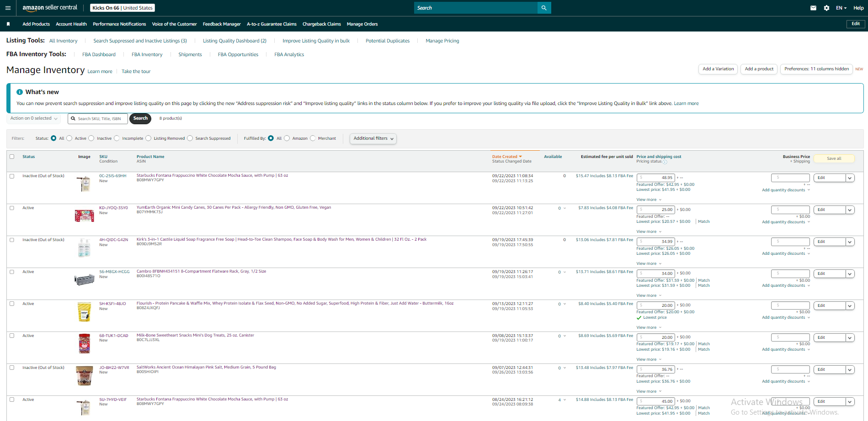868x421 pixels.
Task: Select the checkbox for SKU 4H-QIDC-G42N
Action: click(12, 240)
